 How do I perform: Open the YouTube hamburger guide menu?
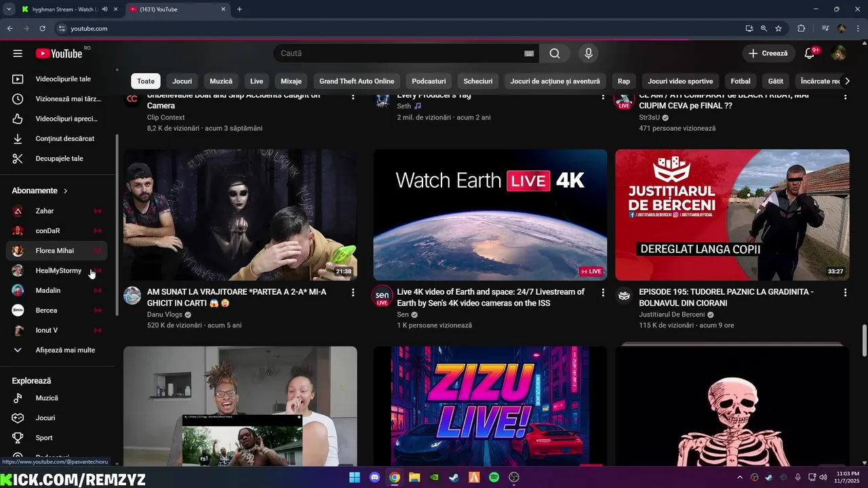(18, 54)
